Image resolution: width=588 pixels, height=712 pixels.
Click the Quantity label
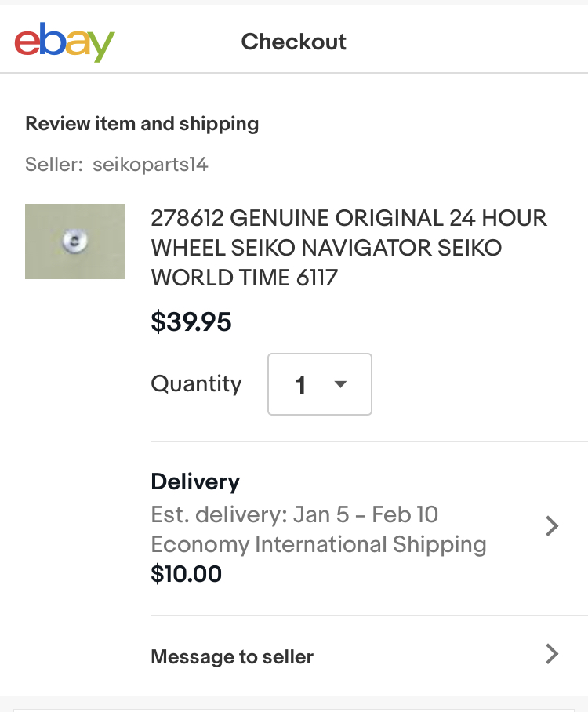coord(196,384)
